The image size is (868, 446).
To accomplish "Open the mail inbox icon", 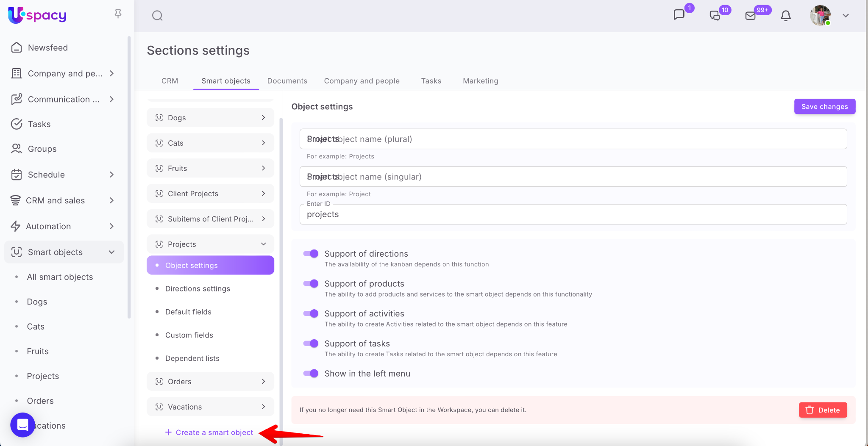I will pos(750,16).
